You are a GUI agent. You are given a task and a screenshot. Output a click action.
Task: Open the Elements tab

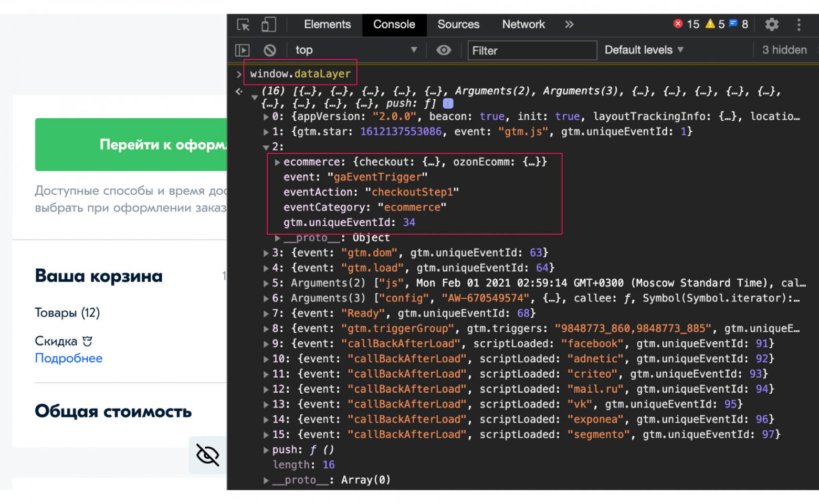(327, 25)
